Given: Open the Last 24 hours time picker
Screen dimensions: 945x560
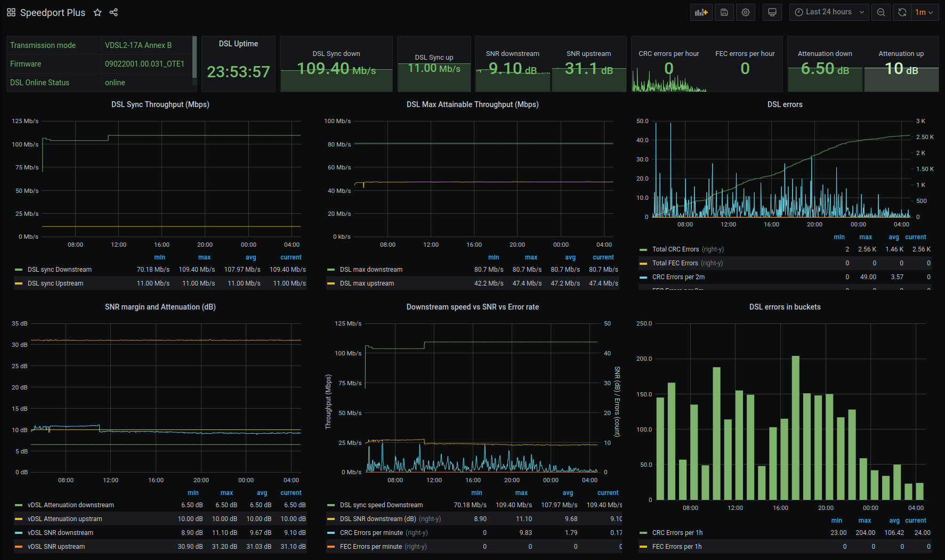Looking at the screenshot, I should coord(829,12).
